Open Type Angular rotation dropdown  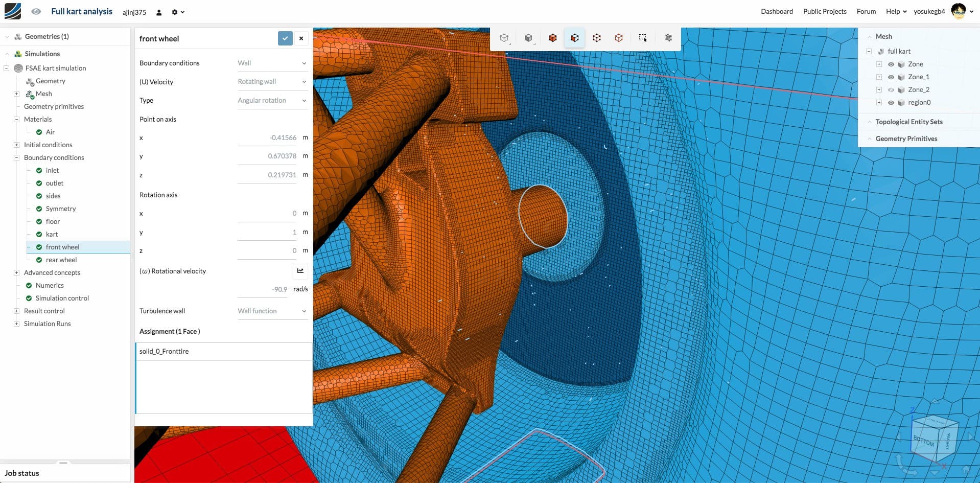272,100
